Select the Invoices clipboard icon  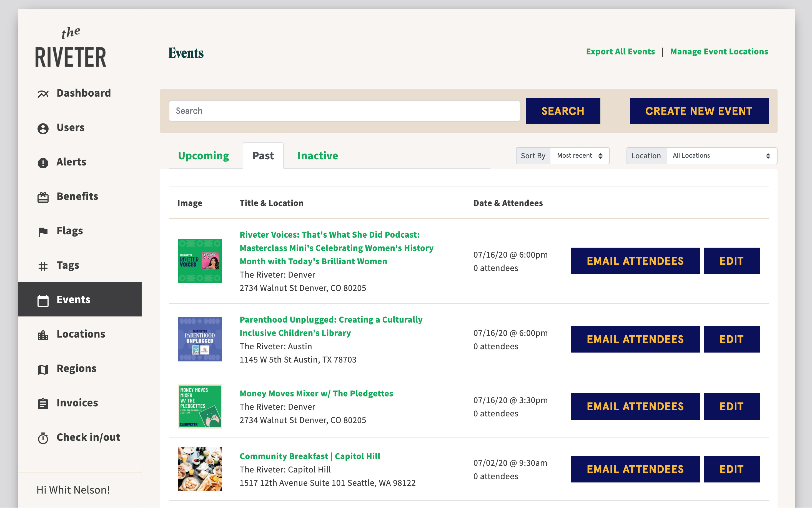pyautogui.click(x=43, y=403)
